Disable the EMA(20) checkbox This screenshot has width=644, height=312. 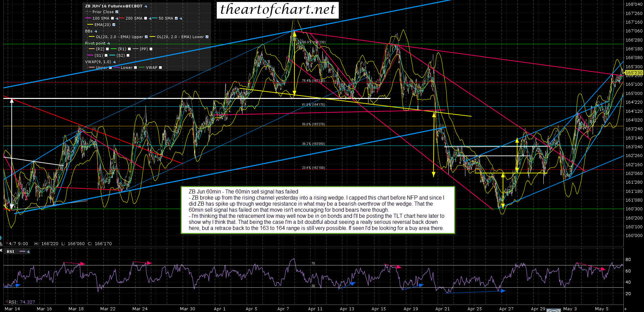[114, 25]
